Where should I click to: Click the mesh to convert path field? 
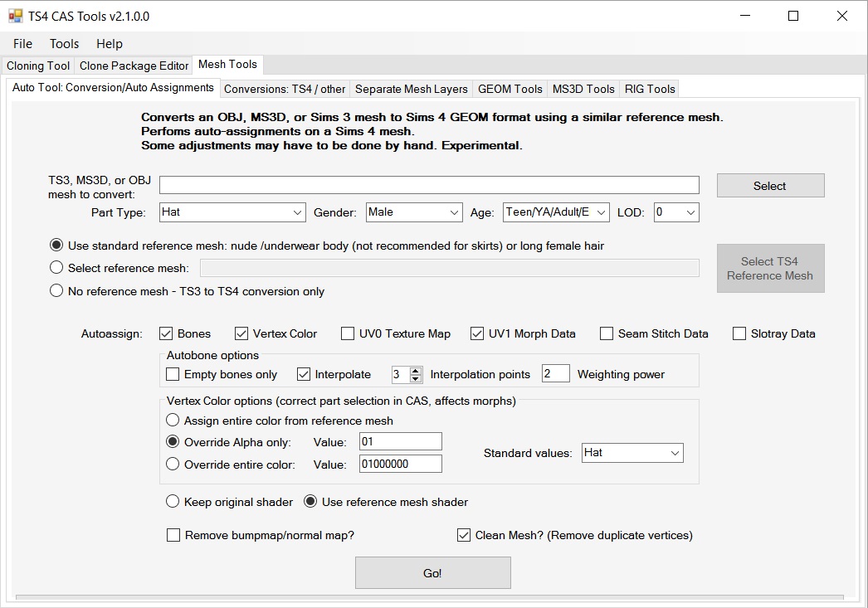coord(429,185)
